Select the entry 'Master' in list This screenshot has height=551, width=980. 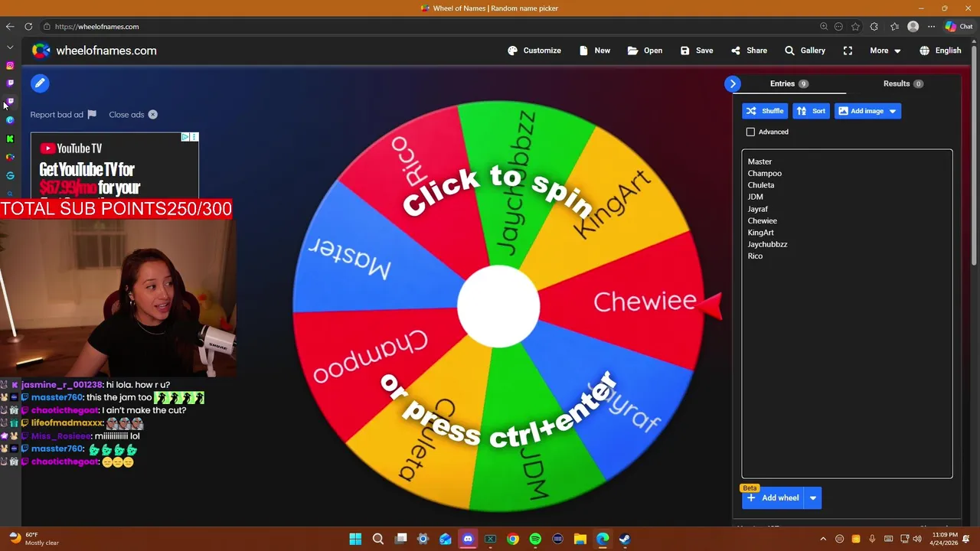point(759,161)
